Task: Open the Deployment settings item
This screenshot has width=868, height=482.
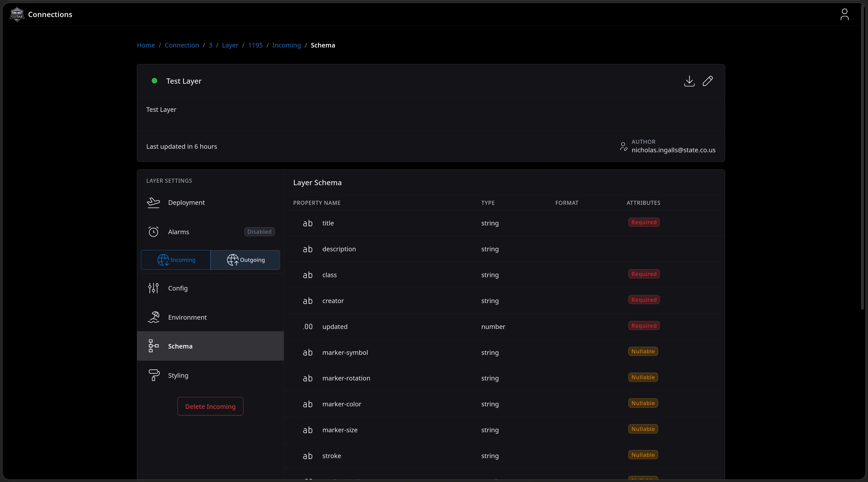Action: 210,203
